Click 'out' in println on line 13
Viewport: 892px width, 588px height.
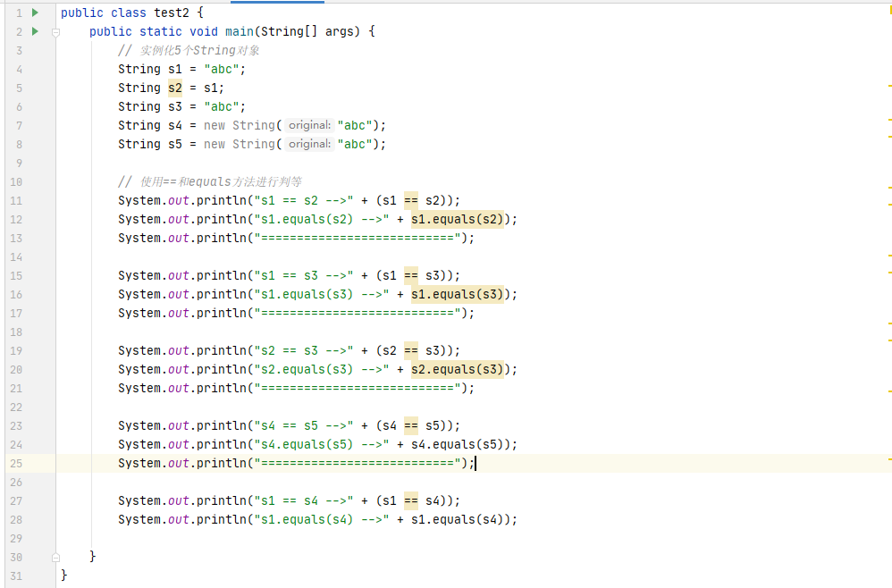click(178, 238)
